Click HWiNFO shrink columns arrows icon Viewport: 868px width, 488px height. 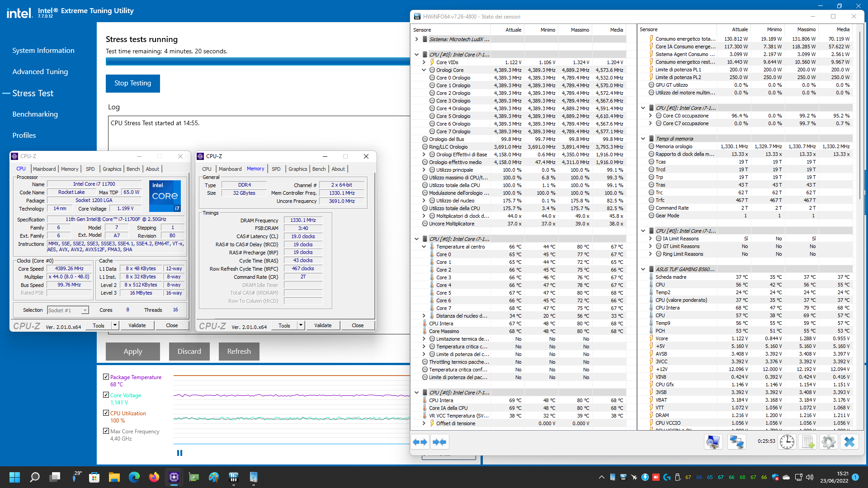pos(439,442)
